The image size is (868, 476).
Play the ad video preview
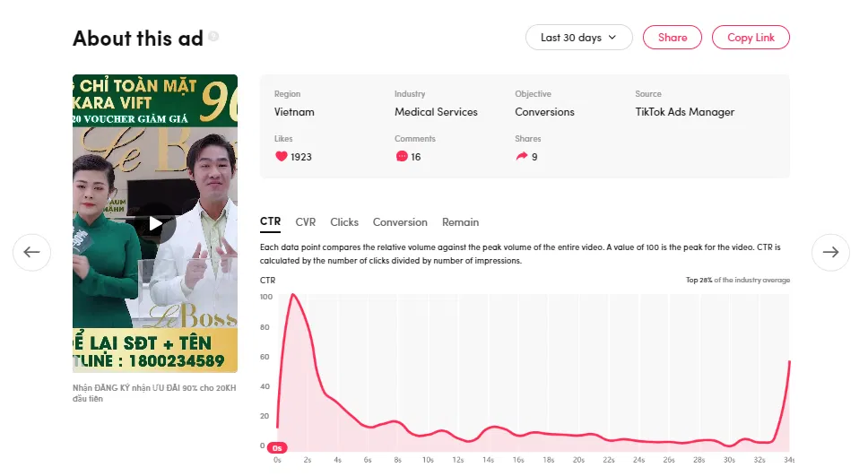click(x=155, y=224)
